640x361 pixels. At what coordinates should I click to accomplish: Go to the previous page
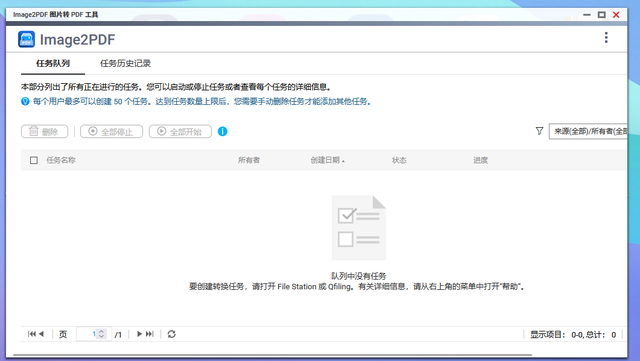pos(41,334)
